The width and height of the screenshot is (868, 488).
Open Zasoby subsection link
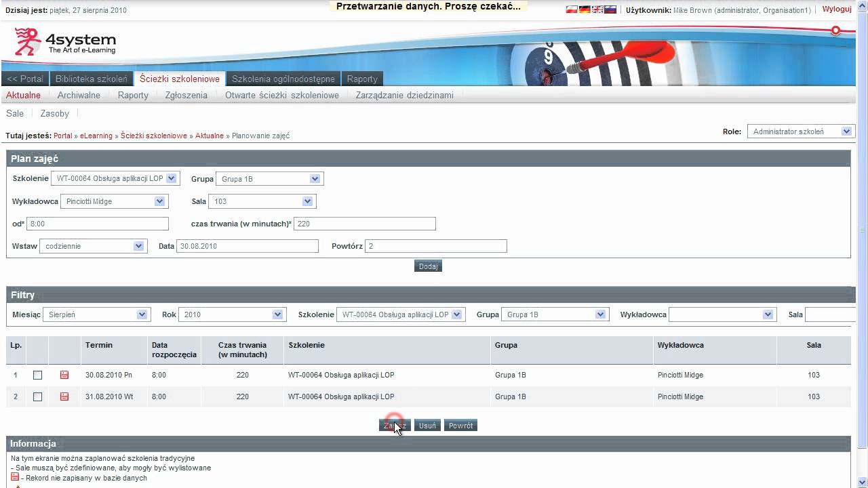click(55, 114)
